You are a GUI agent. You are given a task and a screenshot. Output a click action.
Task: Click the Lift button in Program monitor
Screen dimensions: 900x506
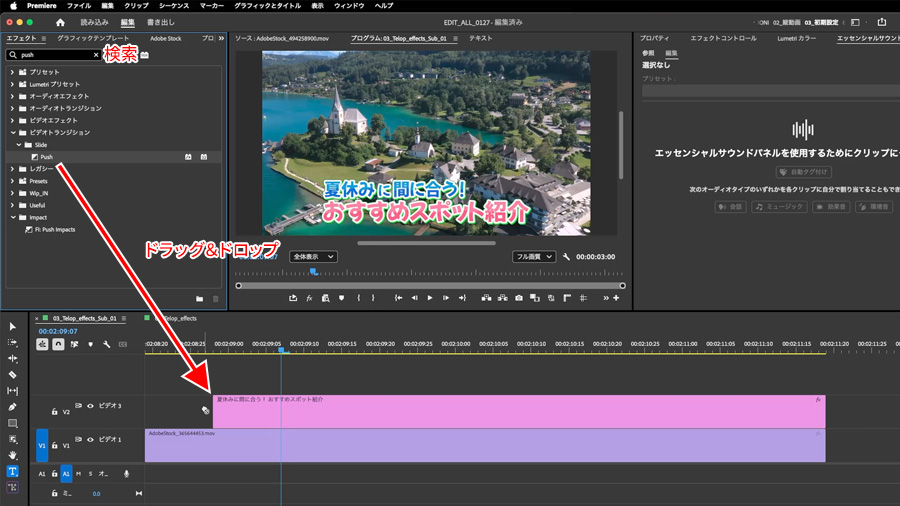[x=486, y=298]
